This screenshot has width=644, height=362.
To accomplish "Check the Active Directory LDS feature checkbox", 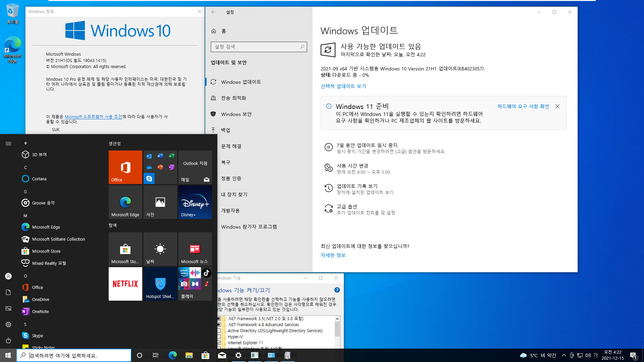I will pos(219,331).
